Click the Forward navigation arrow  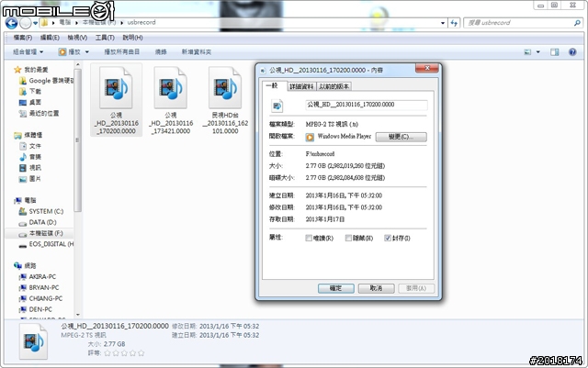pos(26,23)
